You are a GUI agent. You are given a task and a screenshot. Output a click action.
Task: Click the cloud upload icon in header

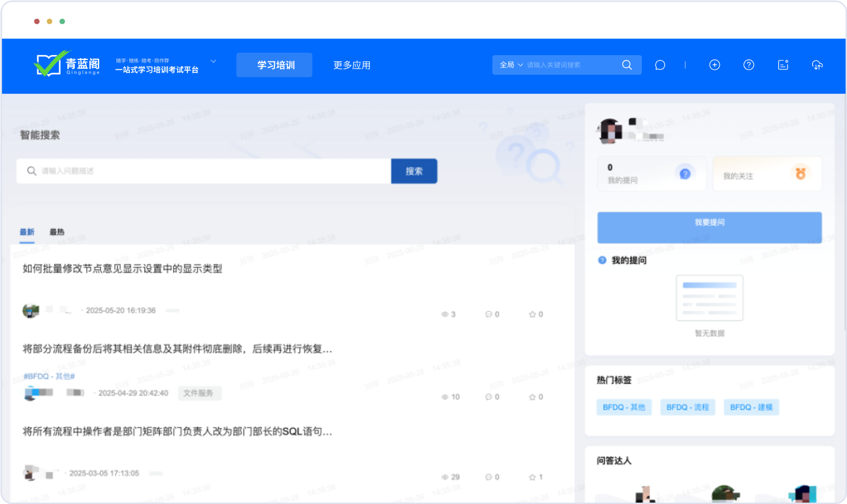point(817,65)
